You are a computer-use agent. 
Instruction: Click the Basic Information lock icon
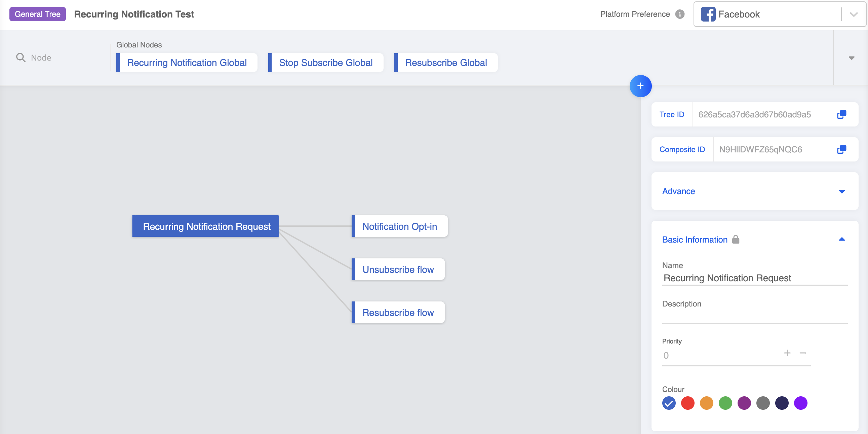coord(736,240)
